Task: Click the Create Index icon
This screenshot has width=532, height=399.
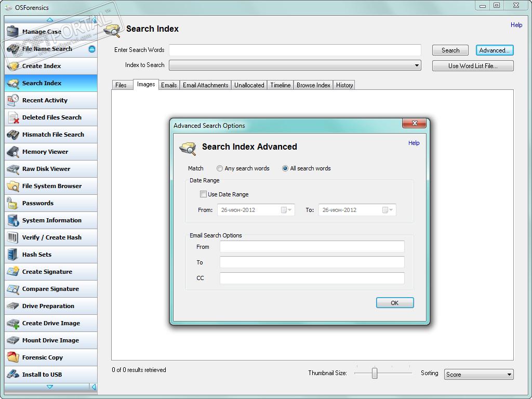Action: [13, 66]
